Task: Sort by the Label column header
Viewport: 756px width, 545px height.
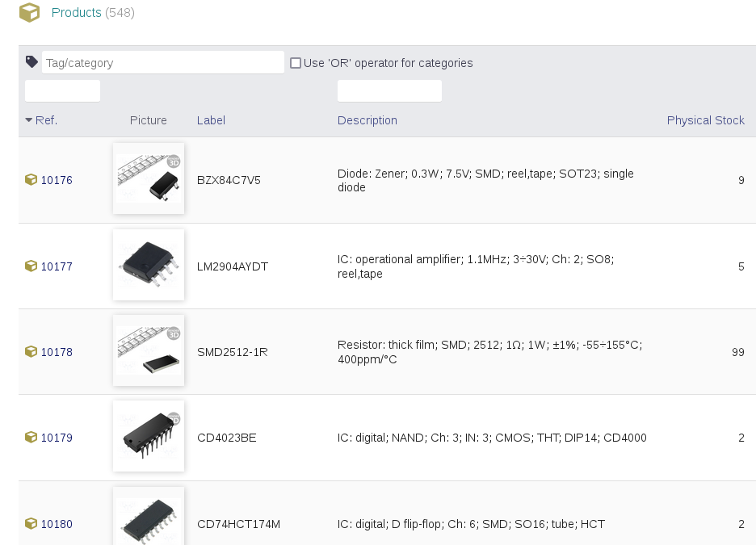Action: 211,120
